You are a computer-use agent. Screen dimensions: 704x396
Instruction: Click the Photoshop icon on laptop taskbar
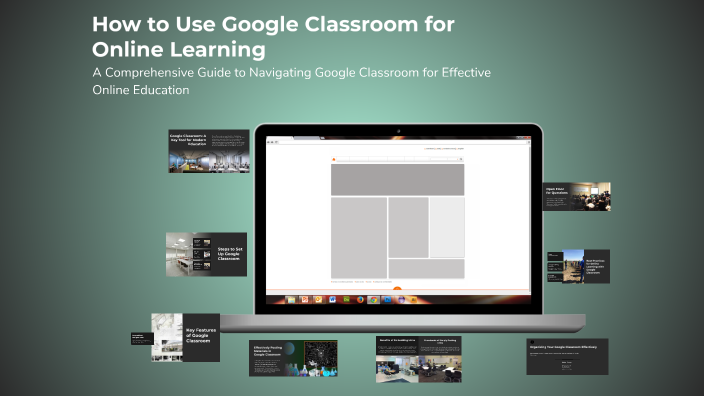click(x=387, y=299)
